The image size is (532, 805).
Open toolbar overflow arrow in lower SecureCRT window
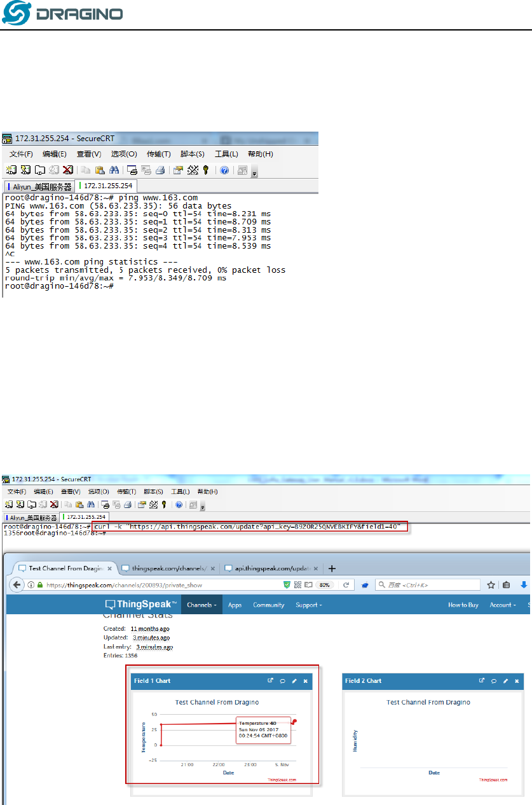pos(202,507)
